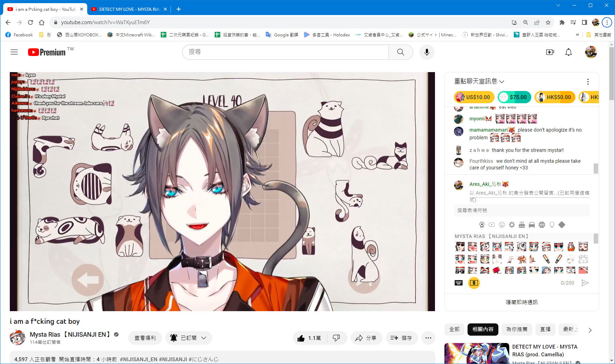The width and height of the screenshot is (615, 364).
Task: Open the notifications bell
Action: coord(568,52)
